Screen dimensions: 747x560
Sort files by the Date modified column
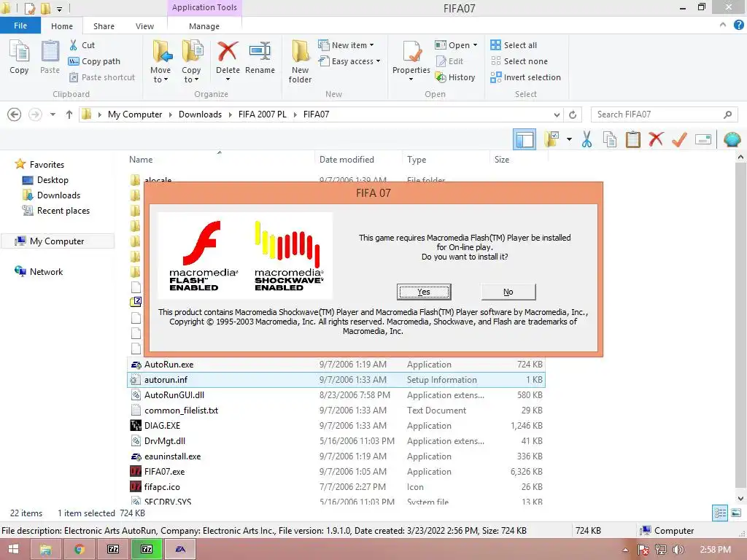pyautogui.click(x=347, y=160)
